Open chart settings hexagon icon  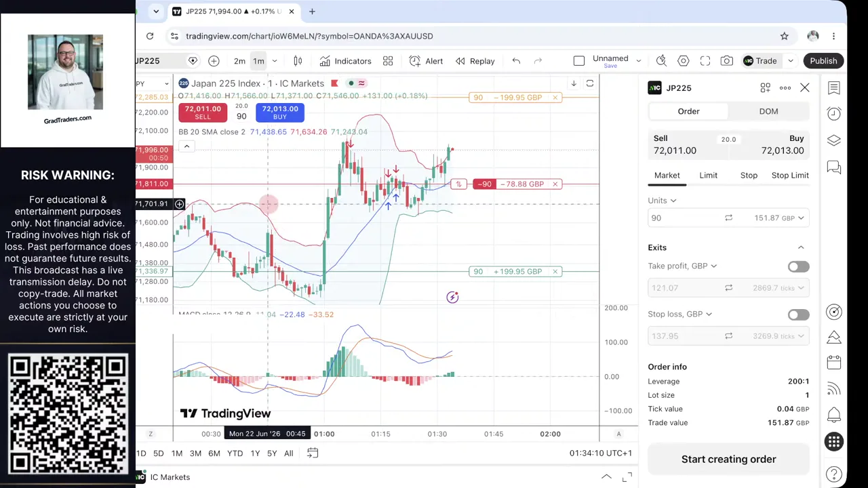pyautogui.click(x=683, y=61)
